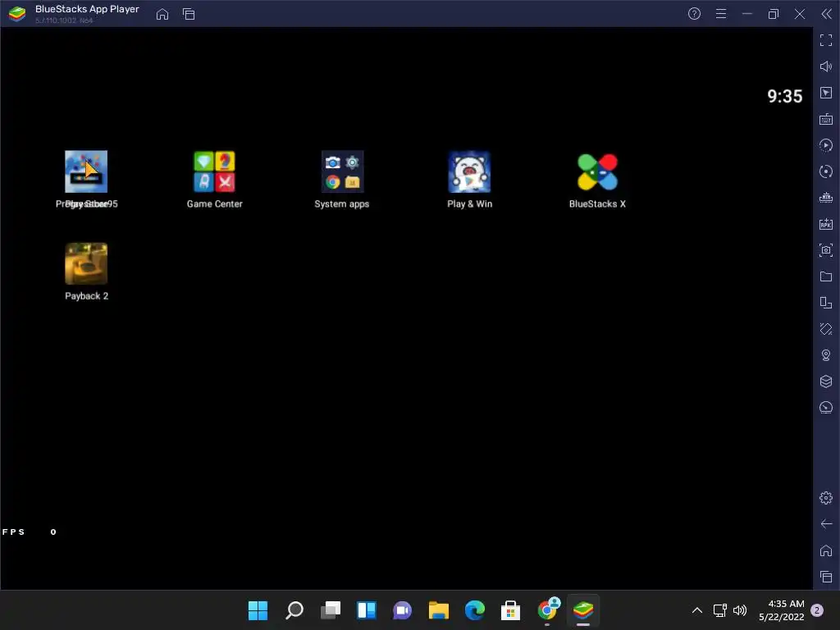The image size is (840, 630).
Task: Toggle eco mode gauge icon in sidebar
Action: pyautogui.click(x=826, y=408)
